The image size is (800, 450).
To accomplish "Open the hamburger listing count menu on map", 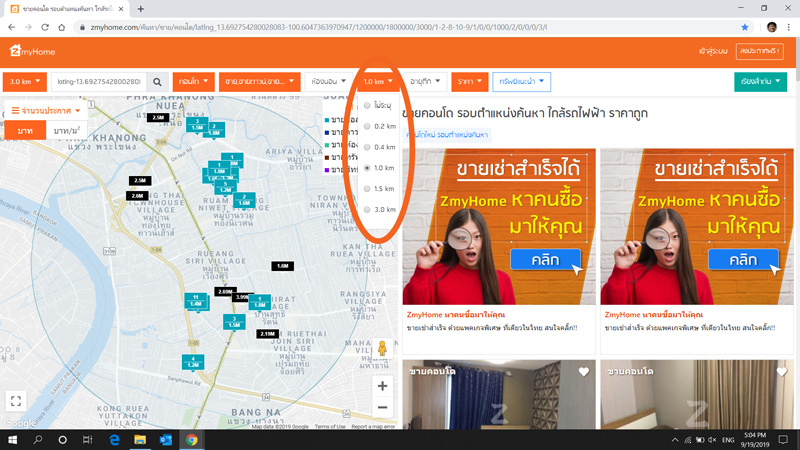I will (x=46, y=110).
